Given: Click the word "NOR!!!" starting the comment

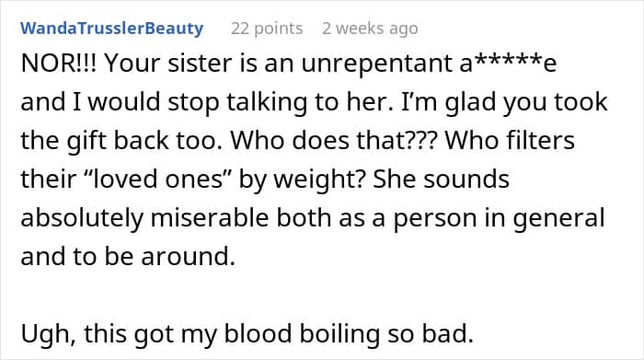Looking at the screenshot, I should click(59, 64).
